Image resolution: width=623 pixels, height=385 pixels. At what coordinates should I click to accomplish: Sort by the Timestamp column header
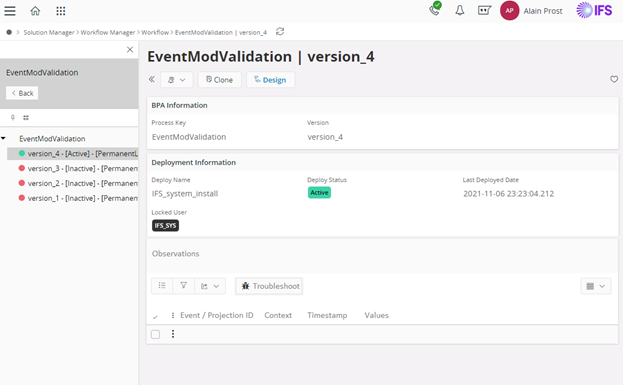[327, 315]
